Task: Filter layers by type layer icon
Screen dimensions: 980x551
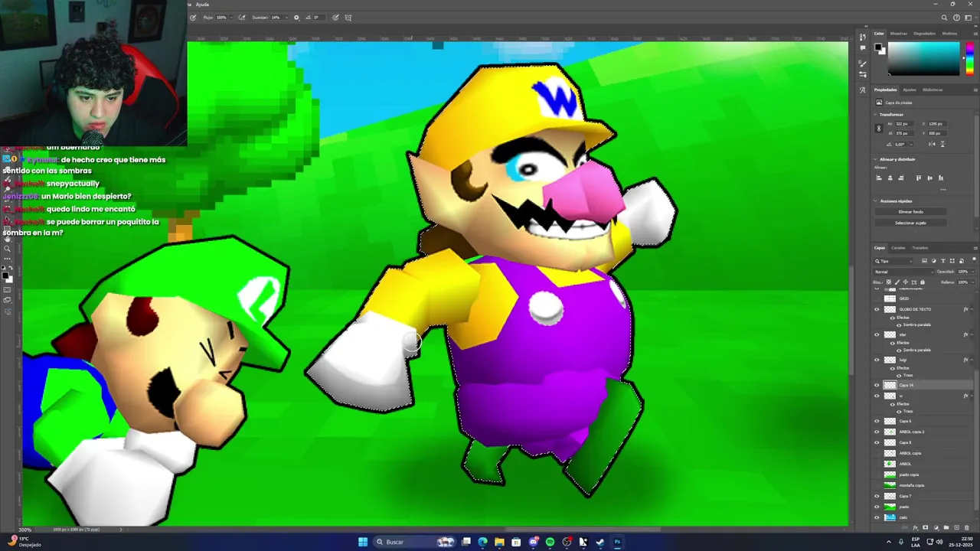Action: tap(942, 261)
